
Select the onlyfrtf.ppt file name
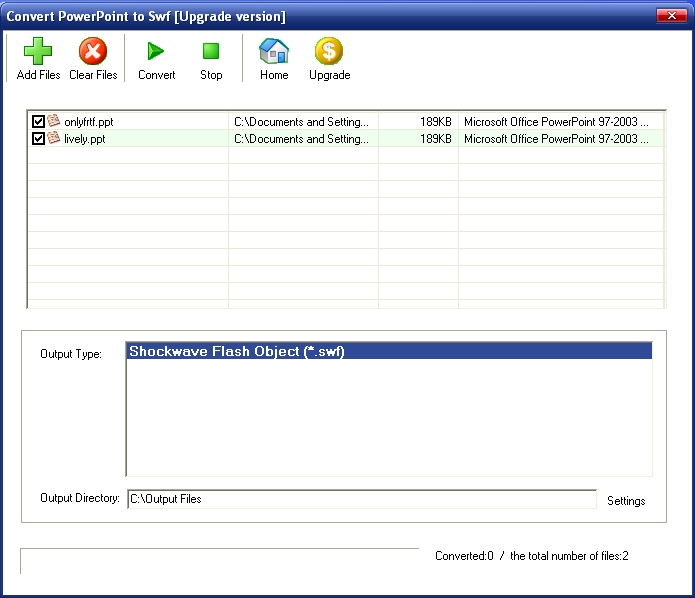[x=89, y=122]
